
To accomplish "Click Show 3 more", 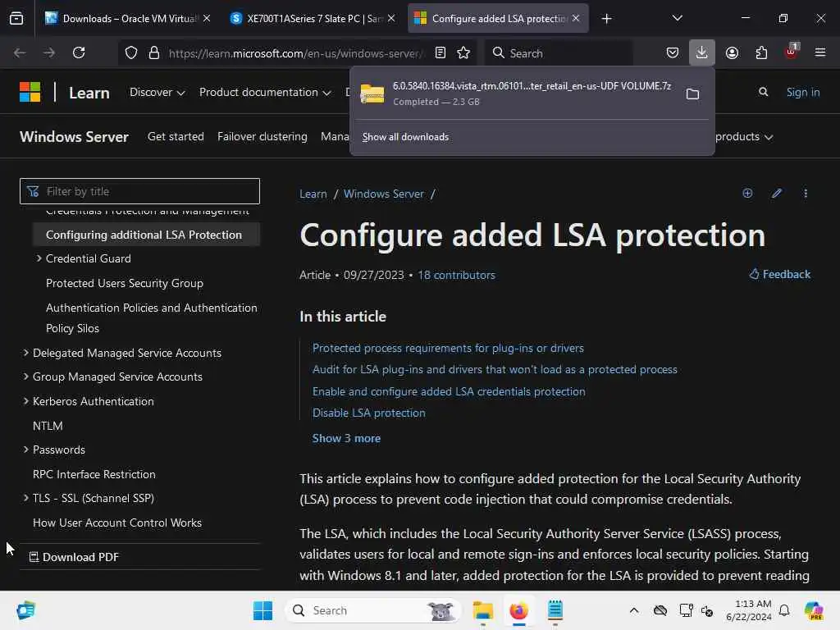I will coord(346,438).
